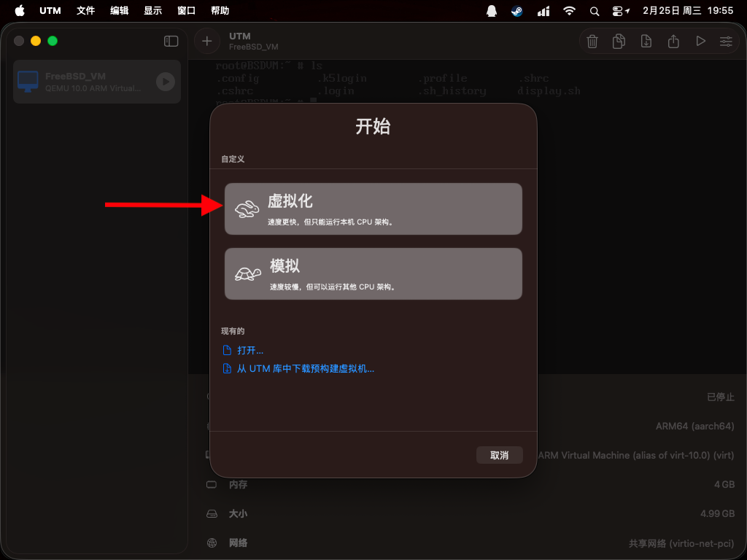
Task: Open Spotlight search icon
Action: tap(594, 12)
